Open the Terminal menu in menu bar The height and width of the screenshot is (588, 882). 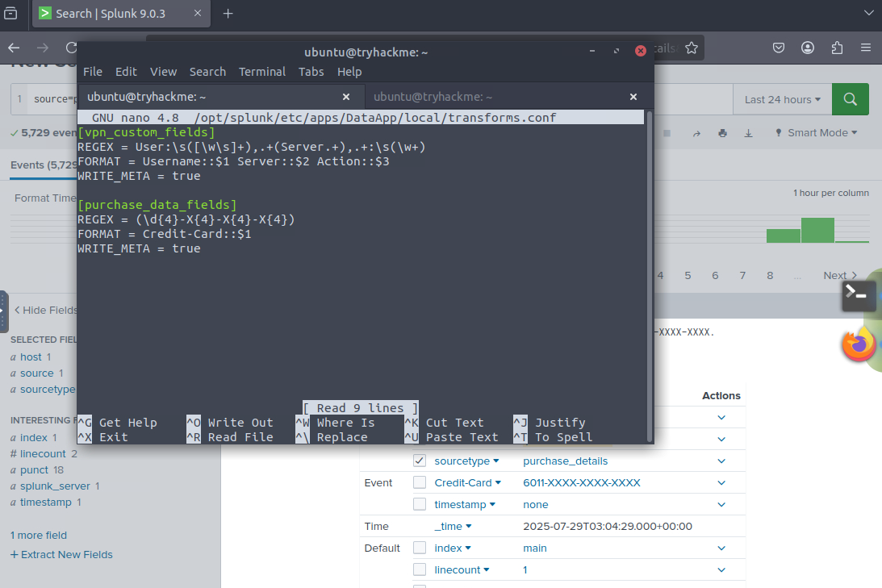click(x=261, y=72)
